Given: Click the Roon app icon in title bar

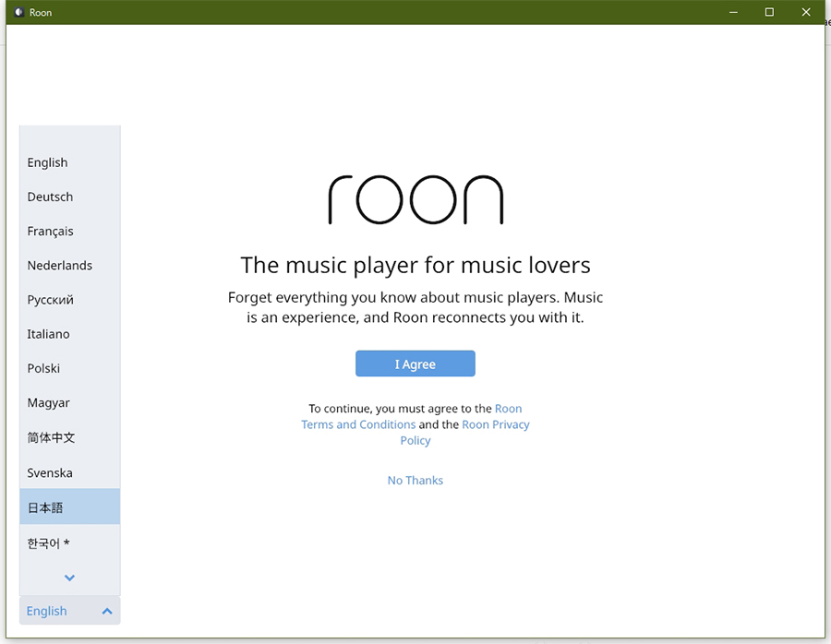Looking at the screenshot, I should point(18,12).
